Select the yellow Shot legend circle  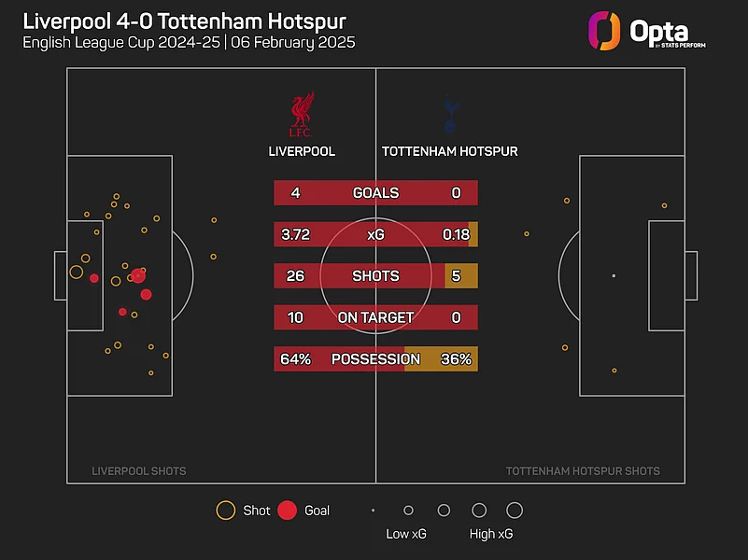coord(225,511)
